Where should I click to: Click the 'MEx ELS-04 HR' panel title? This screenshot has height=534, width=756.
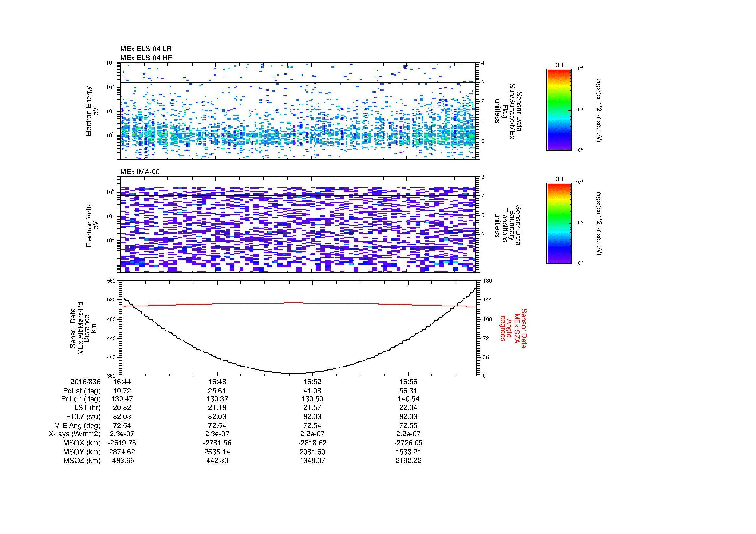pyautogui.click(x=146, y=58)
